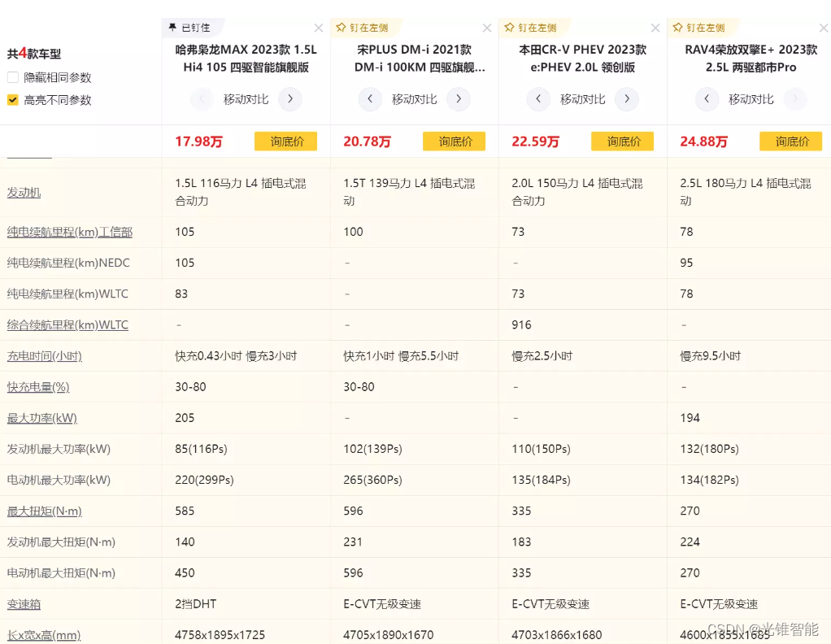Ask lowest price for the 24.88万 car

click(790, 141)
